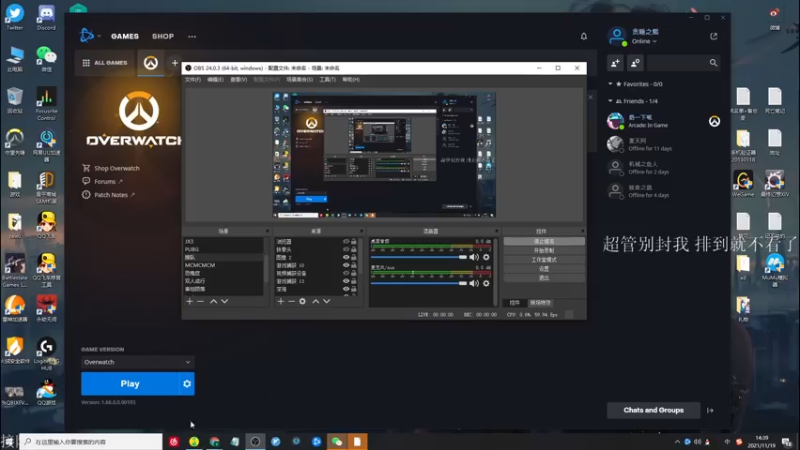
Task: Remove selected source with minus icon
Action: click(x=291, y=302)
